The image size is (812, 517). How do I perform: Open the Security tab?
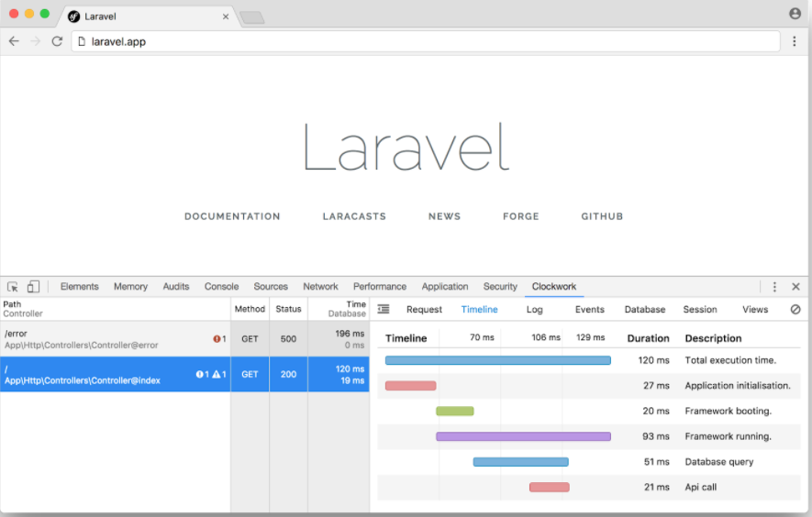pyautogui.click(x=500, y=287)
